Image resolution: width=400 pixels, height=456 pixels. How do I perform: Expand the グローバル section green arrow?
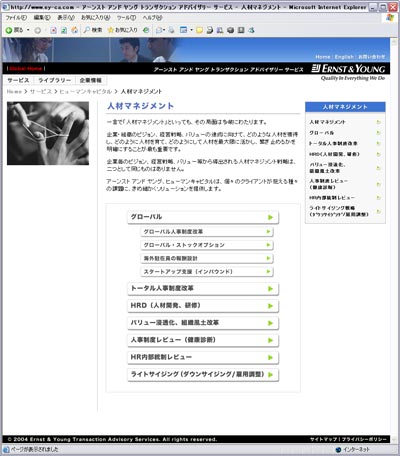click(270, 217)
